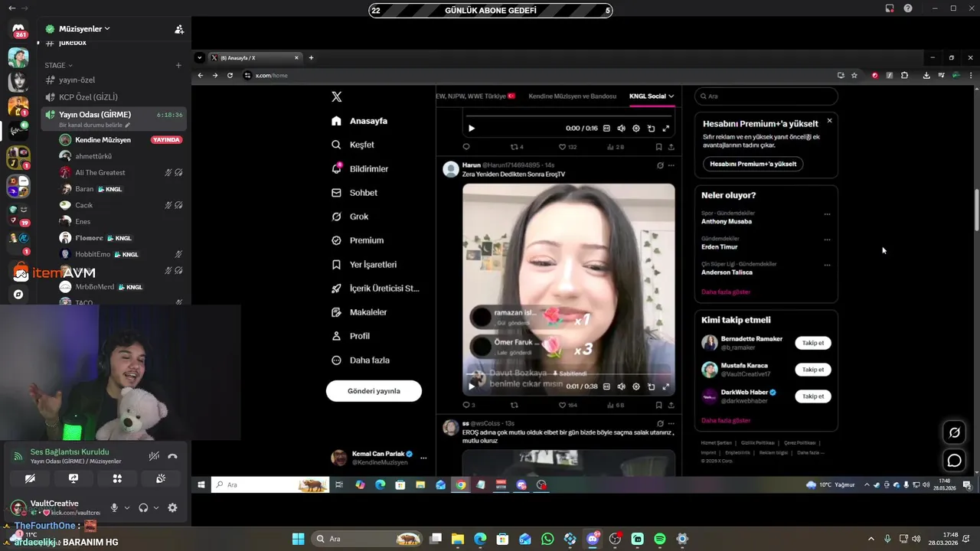
Task: Open floating messages bubble button
Action: pyautogui.click(x=955, y=461)
